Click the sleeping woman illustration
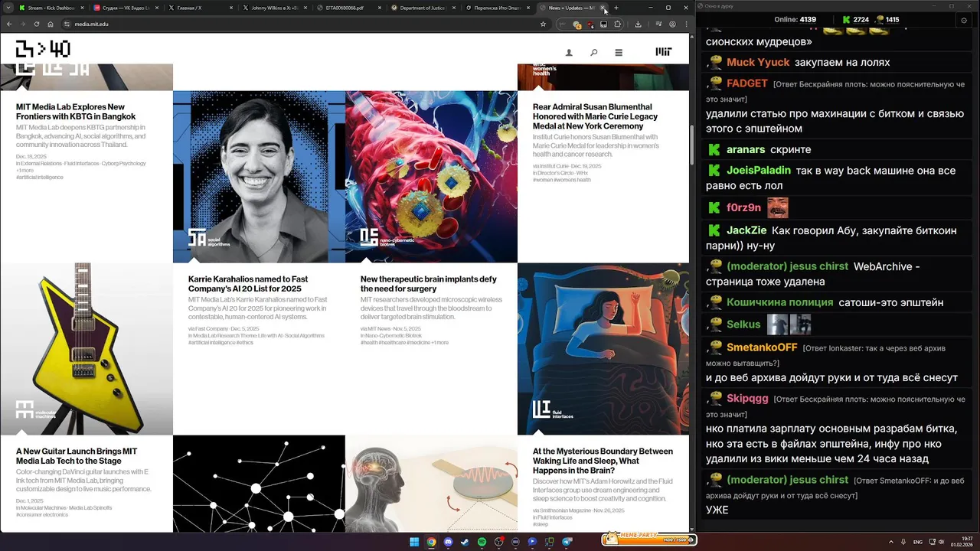Screen dimensions: 980x551 pyautogui.click(x=603, y=349)
